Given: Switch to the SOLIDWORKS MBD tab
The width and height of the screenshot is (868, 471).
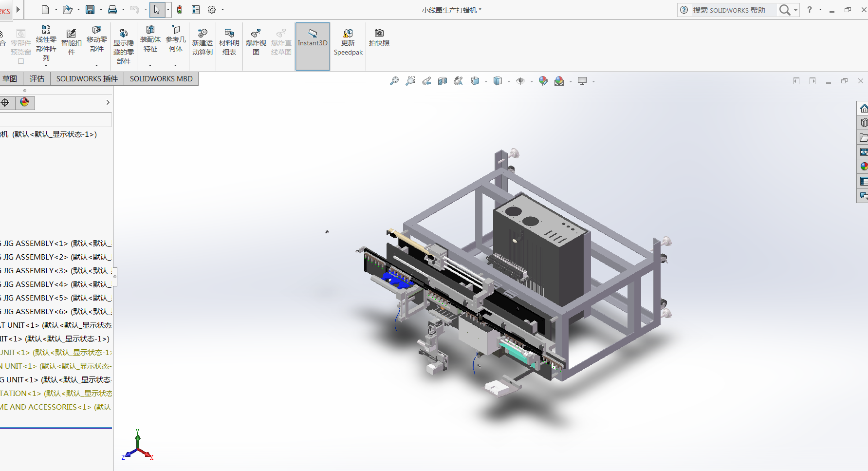Looking at the screenshot, I should (161, 79).
